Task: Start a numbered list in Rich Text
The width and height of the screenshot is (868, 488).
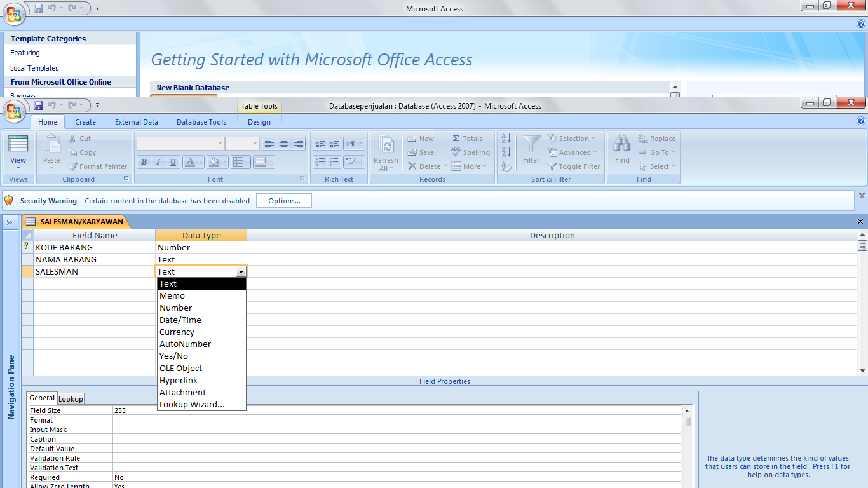Action: click(x=320, y=162)
